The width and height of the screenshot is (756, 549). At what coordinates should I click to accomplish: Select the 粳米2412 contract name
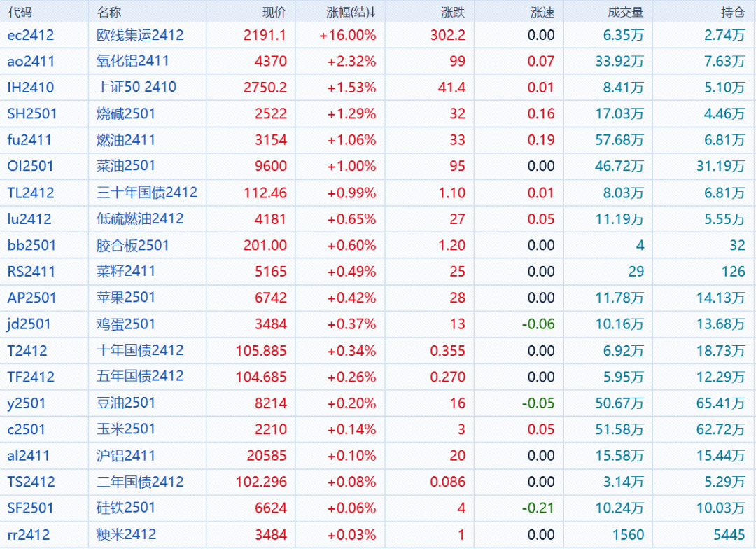(126, 534)
